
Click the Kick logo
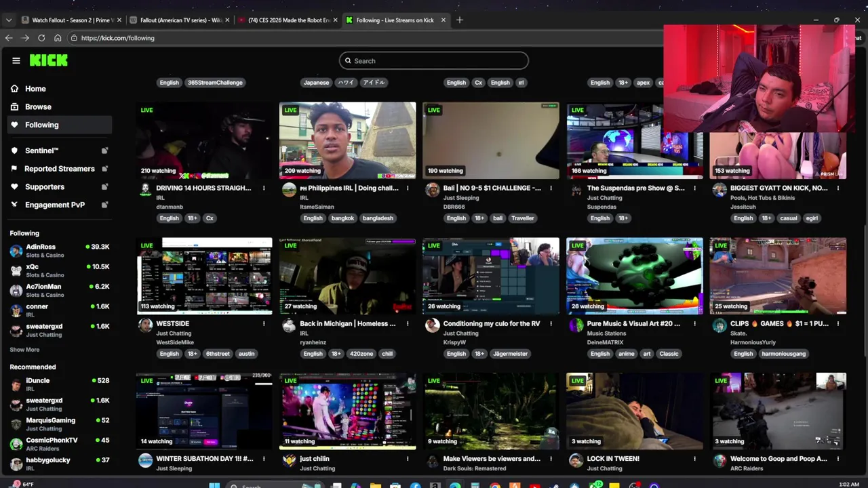[49, 60]
